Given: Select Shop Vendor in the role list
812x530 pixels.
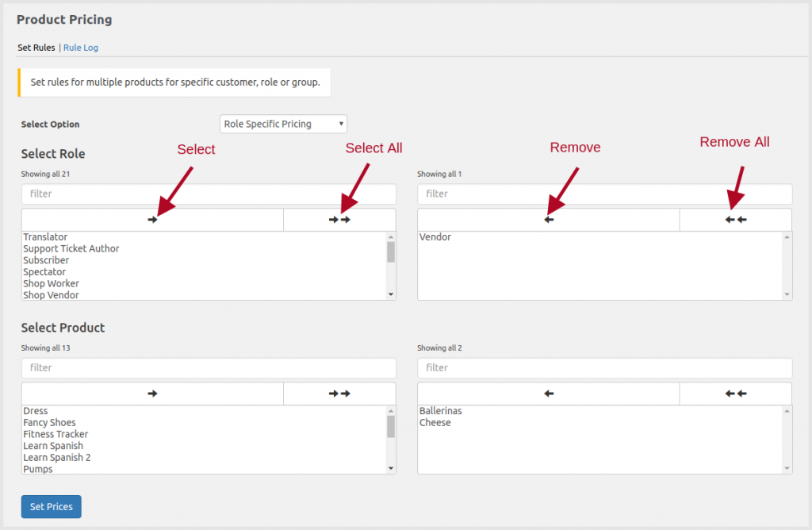Looking at the screenshot, I should point(51,295).
